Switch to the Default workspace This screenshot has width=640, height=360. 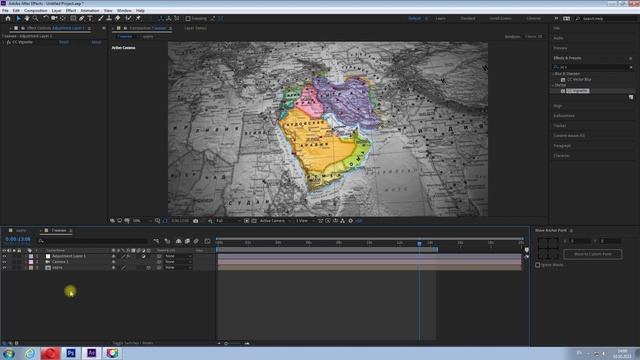tap(414, 18)
